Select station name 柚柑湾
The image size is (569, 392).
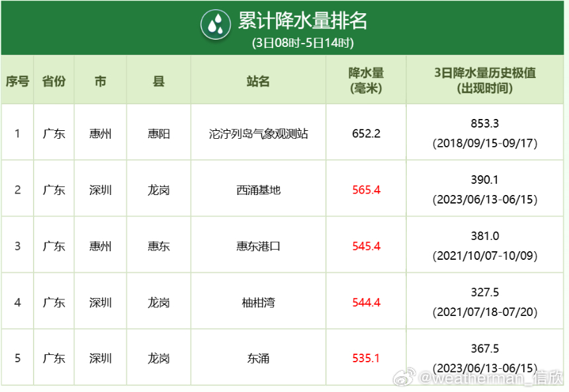258,303
